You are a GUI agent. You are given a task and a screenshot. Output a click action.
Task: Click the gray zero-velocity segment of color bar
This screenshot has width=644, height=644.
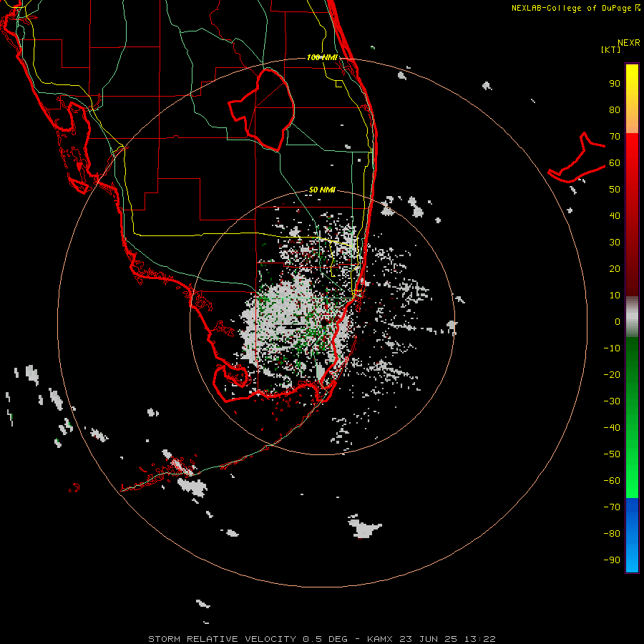click(x=632, y=317)
